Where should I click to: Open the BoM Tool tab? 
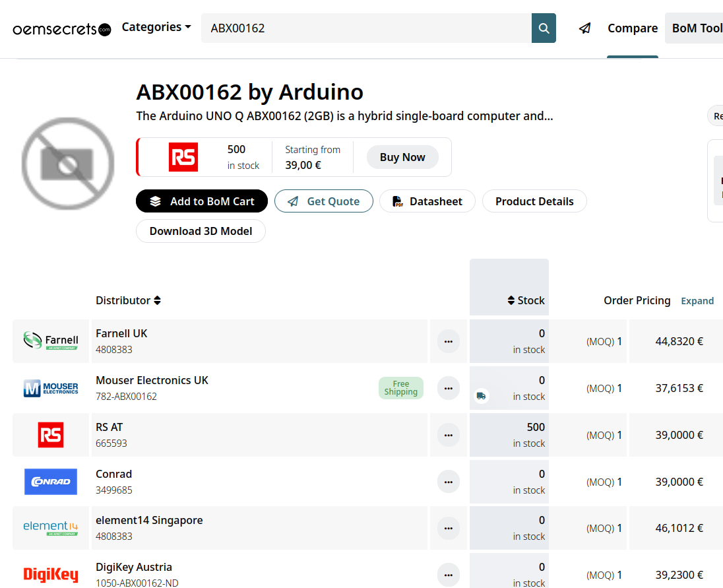[x=696, y=28]
